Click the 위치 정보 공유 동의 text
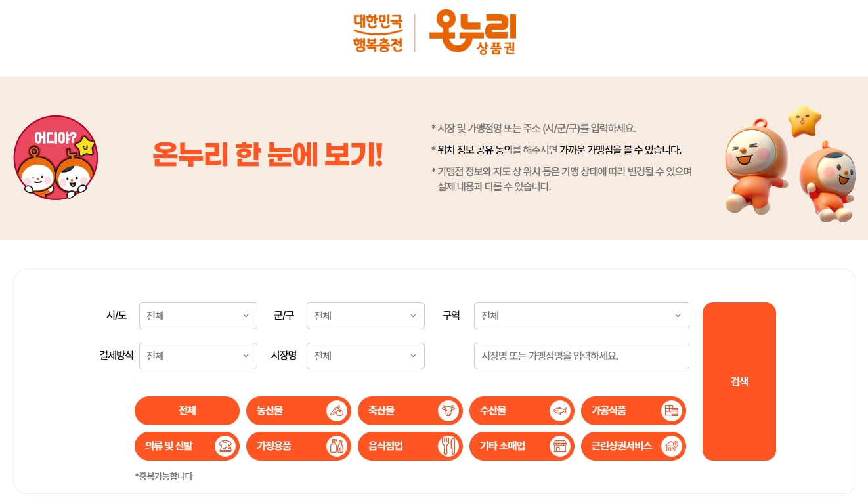868x500 pixels. click(x=475, y=150)
